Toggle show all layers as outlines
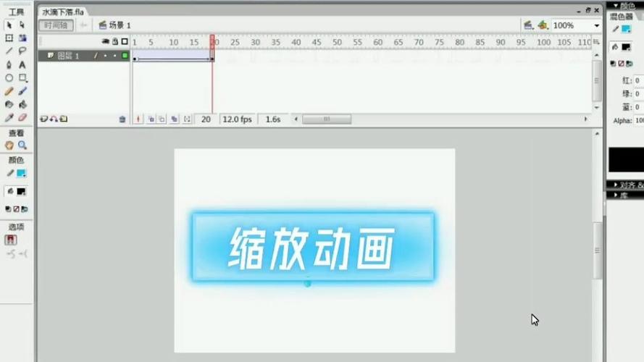 click(125, 41)
